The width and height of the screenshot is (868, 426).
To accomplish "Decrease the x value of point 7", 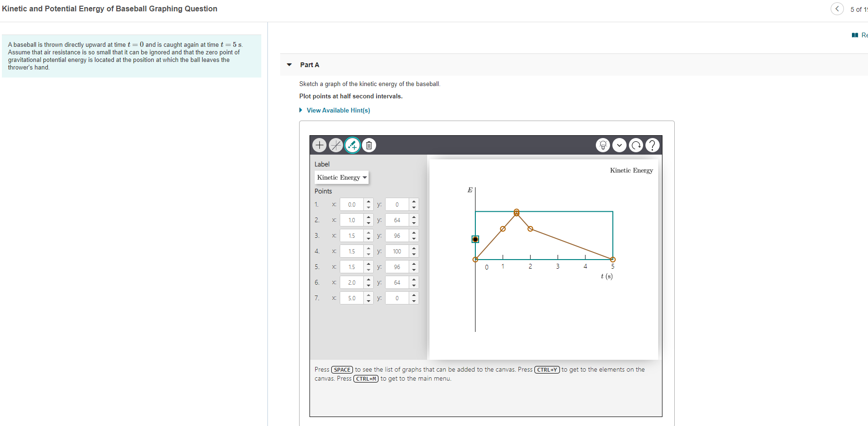I will (x=369, y=300).
